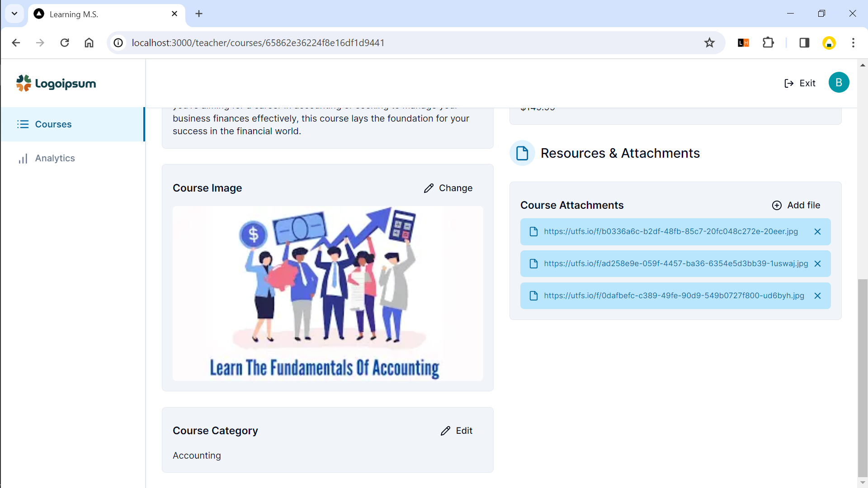Open the user avatar B menu
The width and height of the screenshot is (868, 488).
(x=839, y=83)
